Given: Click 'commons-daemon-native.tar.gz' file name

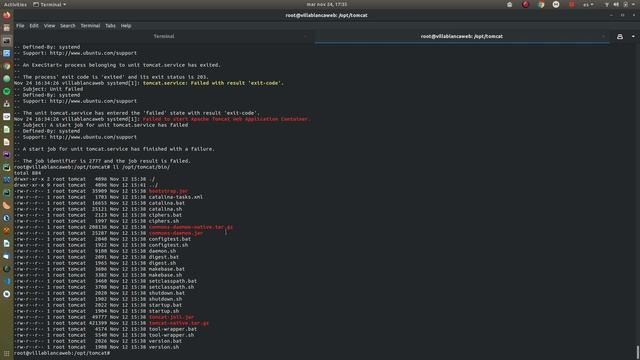Looking at the screenshot, I should click(x=191, y=227).
